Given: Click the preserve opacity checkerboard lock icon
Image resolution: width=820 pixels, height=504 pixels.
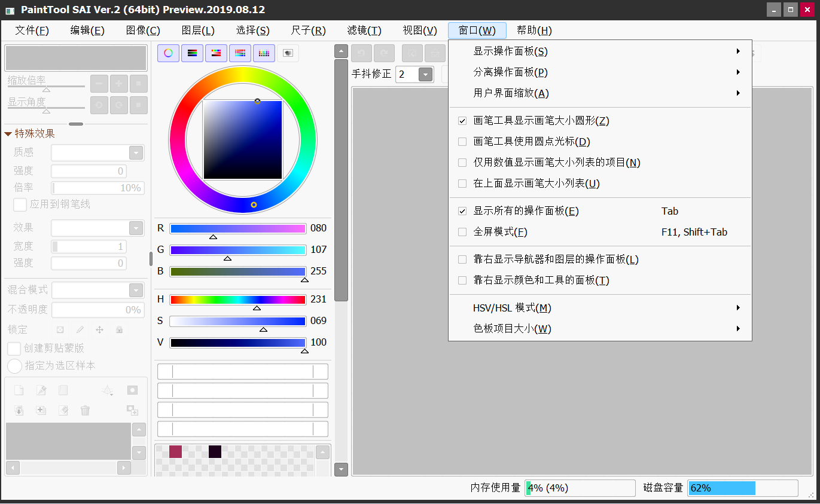Looking at the screenshot, I should [60, 329].
